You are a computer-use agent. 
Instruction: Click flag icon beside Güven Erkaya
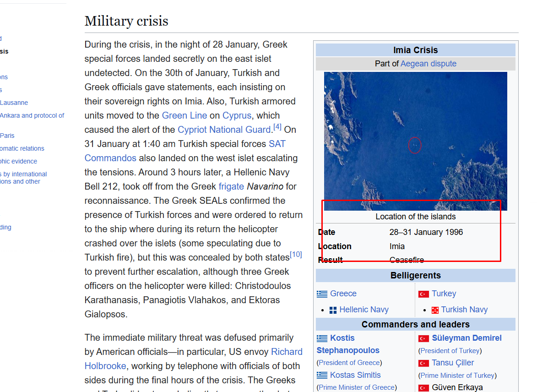tap(423, 388)
